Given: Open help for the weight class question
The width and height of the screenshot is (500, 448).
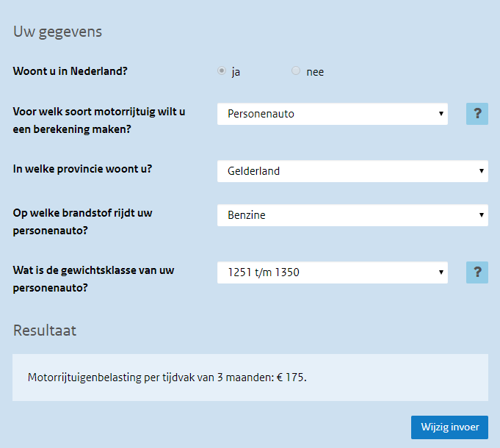Looking at the screenshot, I should point(477,272).
